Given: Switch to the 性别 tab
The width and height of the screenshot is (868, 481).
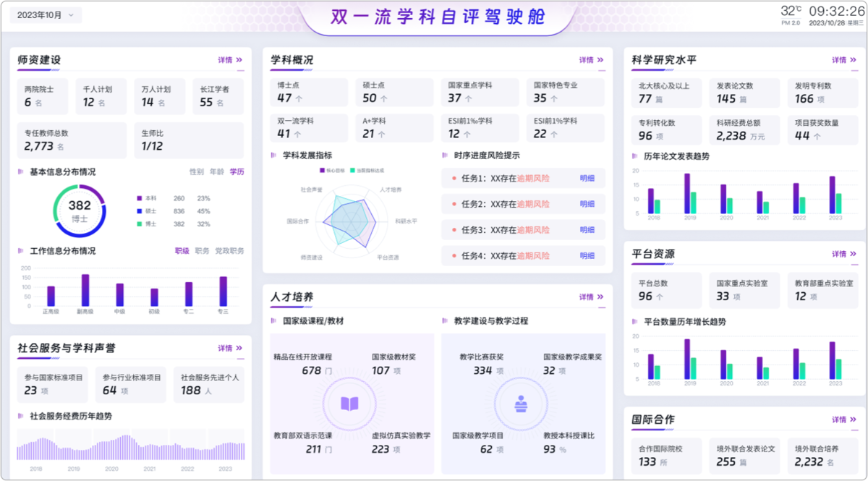Looking at the screenshot, I should pyautogui.click(x=196, y=172).
